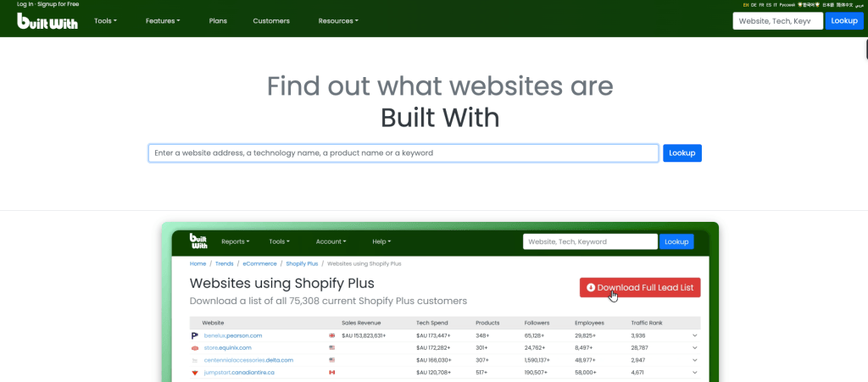Screen dimensions: 868x382
Task: Click the US flag on the equinix row
Action: pyautogui.click(x=332, y=348)
